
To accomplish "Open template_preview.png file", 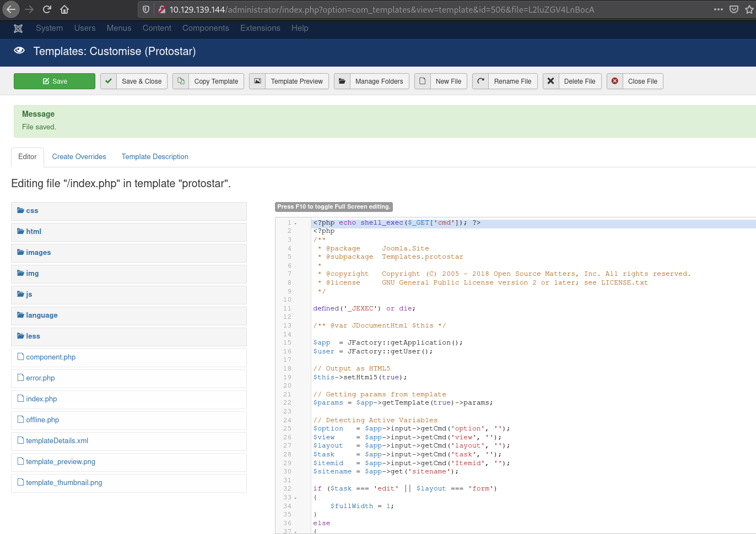I will tap(129, 462).
